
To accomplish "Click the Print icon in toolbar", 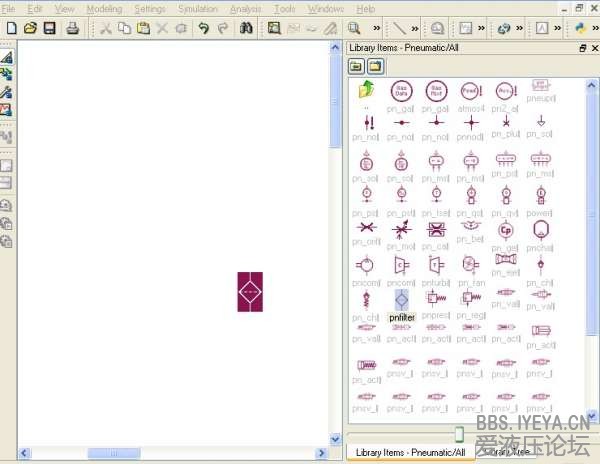I will pyautogui.click(x=73, y=28).
